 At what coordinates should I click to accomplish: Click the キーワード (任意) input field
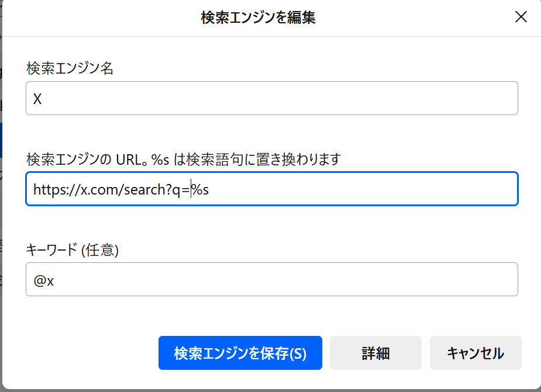pyautogui.click(x=272, y=279)
